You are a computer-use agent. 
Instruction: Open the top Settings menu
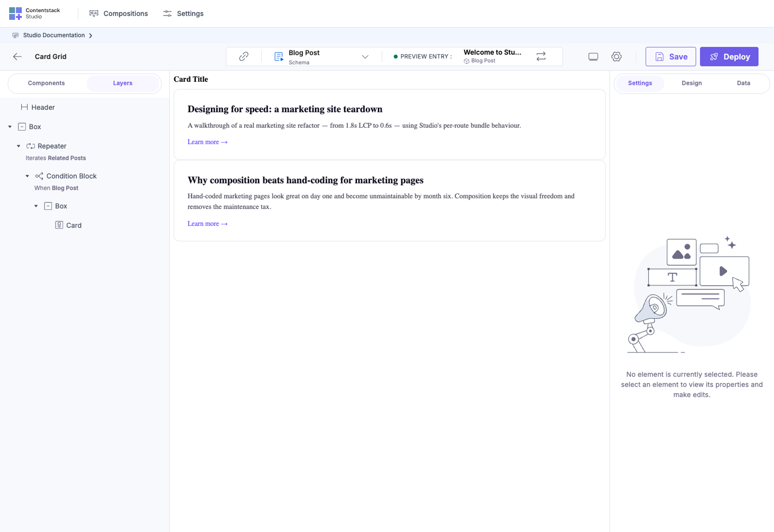click(x=183, y=13)
